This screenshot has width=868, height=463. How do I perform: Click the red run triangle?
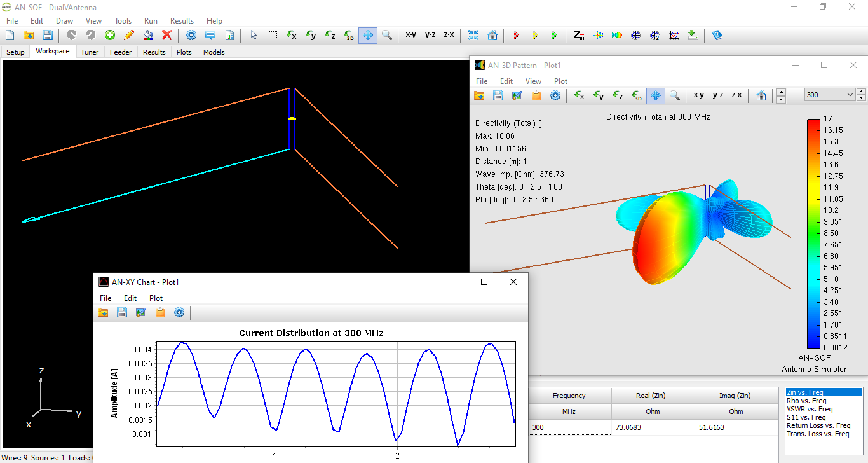[x=517, y=36]
